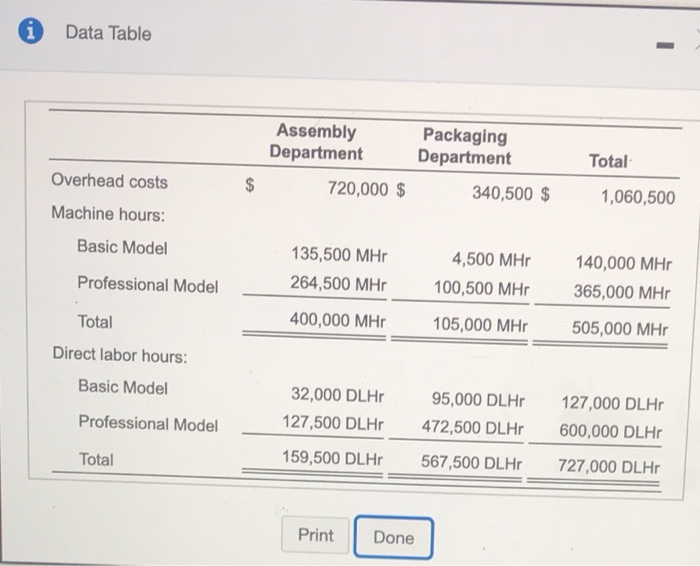This screenshot has height=566, width=700.
Task: Click the Assembly Department column header
Action: coord(316,142)
